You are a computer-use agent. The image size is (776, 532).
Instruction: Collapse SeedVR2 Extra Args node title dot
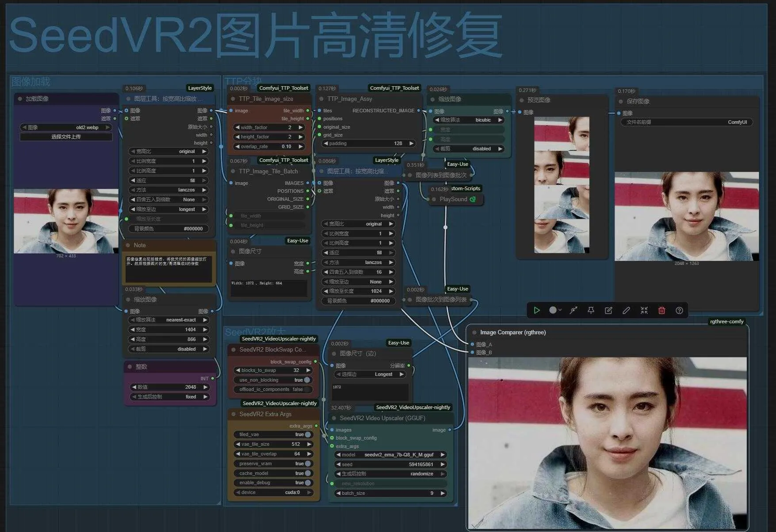(233, 414)
